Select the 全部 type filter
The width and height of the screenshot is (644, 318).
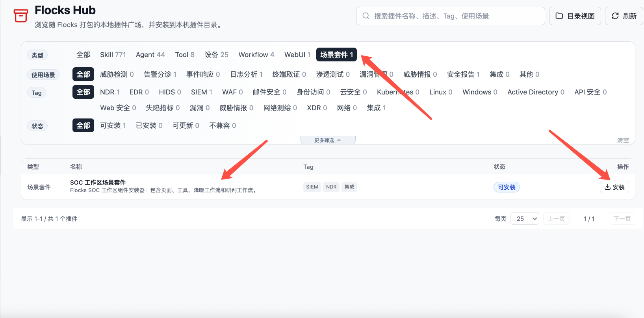coord(83,55)
